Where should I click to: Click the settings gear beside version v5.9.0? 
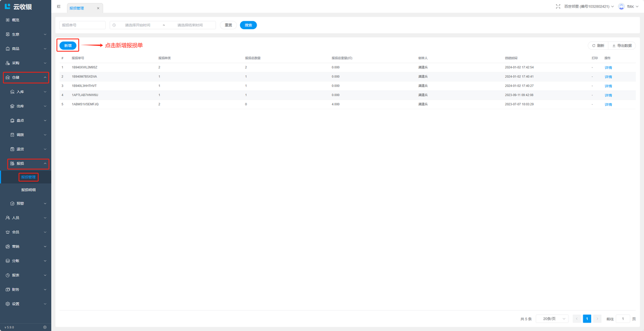45,327
